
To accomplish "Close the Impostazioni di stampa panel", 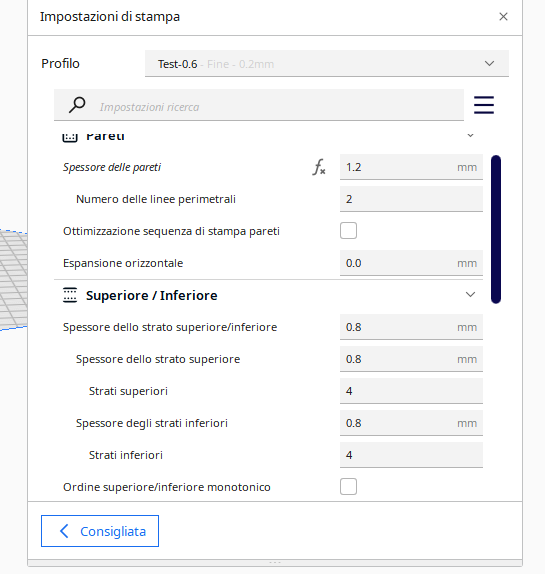I will [503, 16].
